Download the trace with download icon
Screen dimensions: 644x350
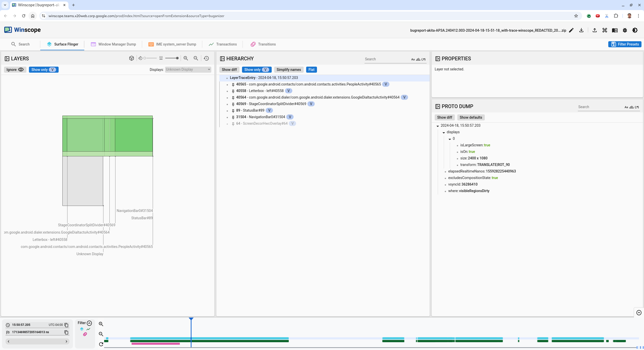[x=581, y=30]
